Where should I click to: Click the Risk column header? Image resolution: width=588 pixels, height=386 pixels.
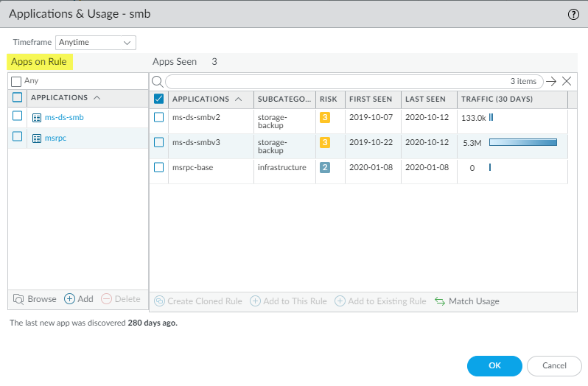click(329, 99)
